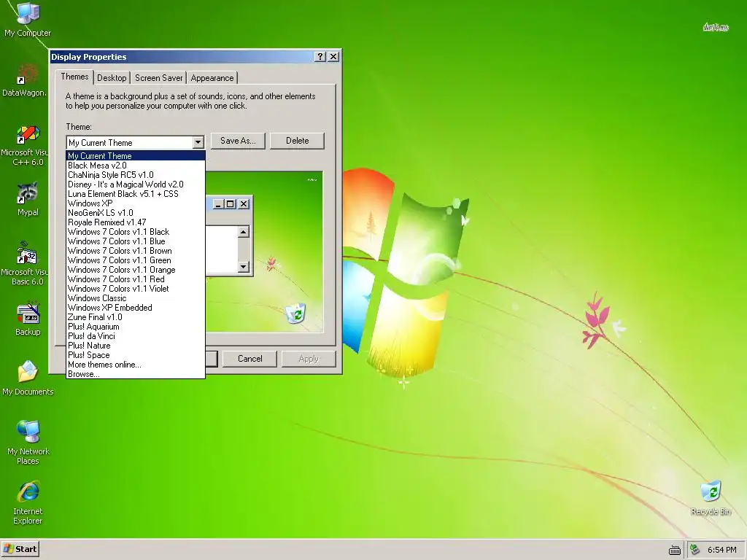Choose ChaNinja Style RC5 v1.0 theme
Viewport: 747px width, 560px height.
point(136,175)
